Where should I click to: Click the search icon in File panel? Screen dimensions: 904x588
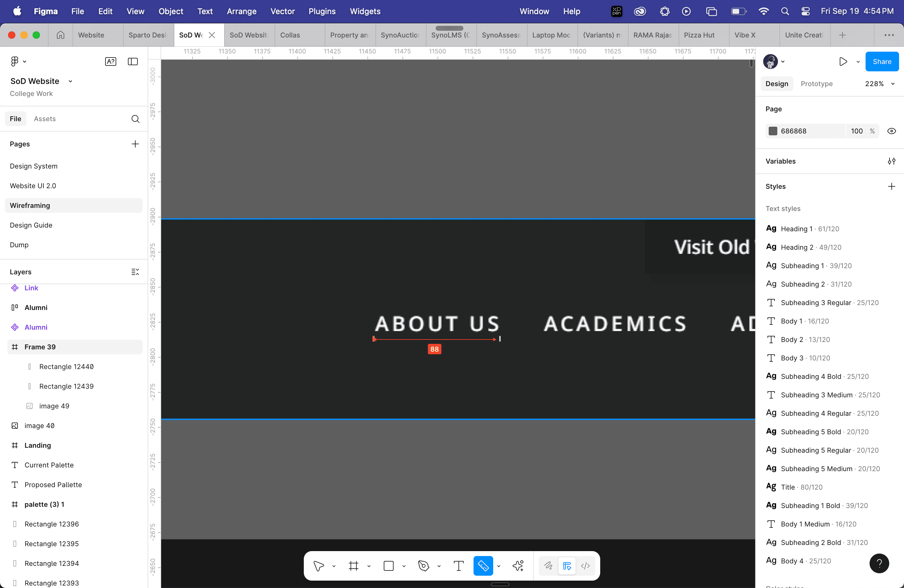coord(135,119)
